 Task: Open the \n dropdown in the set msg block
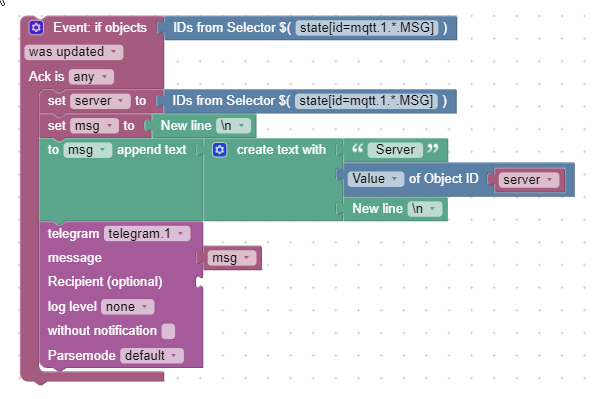click(x=233, y=125)
